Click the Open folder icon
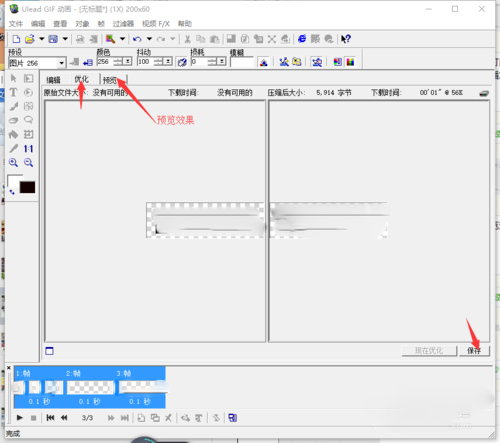500x443 pixels. click(30, 39)
